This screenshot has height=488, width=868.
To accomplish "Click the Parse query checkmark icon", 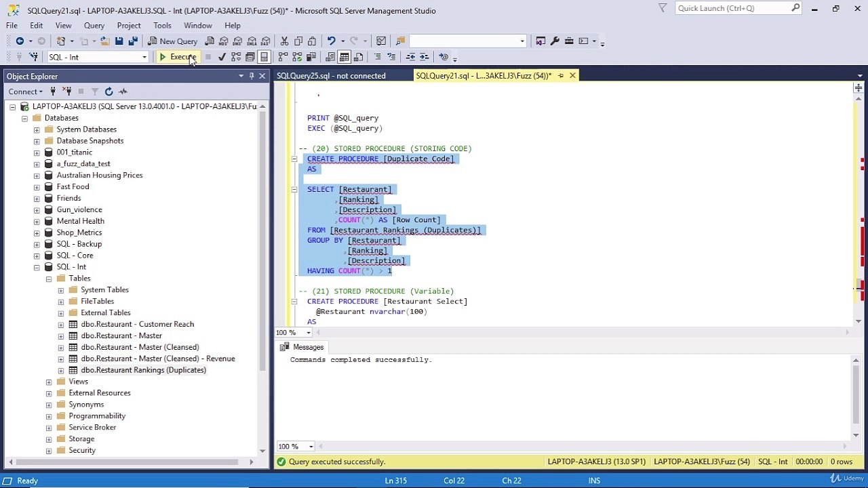I will 222,57.
